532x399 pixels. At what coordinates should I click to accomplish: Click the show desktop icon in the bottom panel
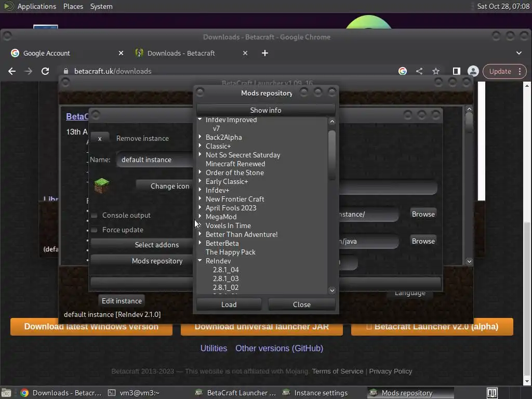(6, 393)
